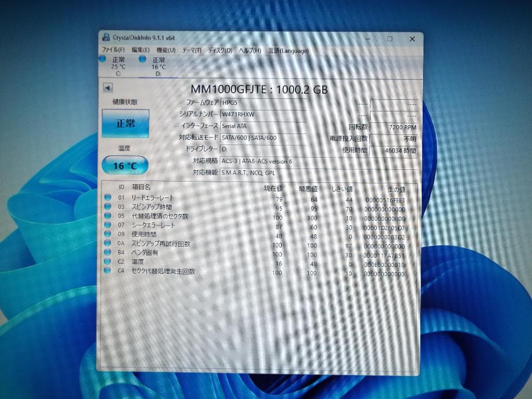This screenshot has width=532, height=399.
Task: Open the 機能(U) menu
Action: 165,50
